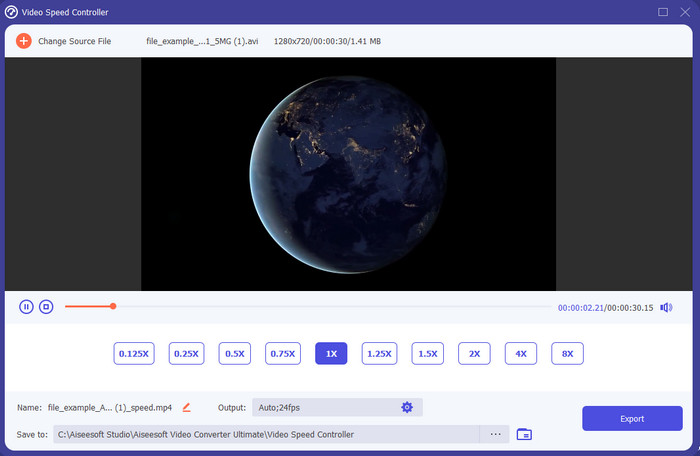Open output settings with the gear icon
The image size is (700, 456).
click(x=407, y=407)
